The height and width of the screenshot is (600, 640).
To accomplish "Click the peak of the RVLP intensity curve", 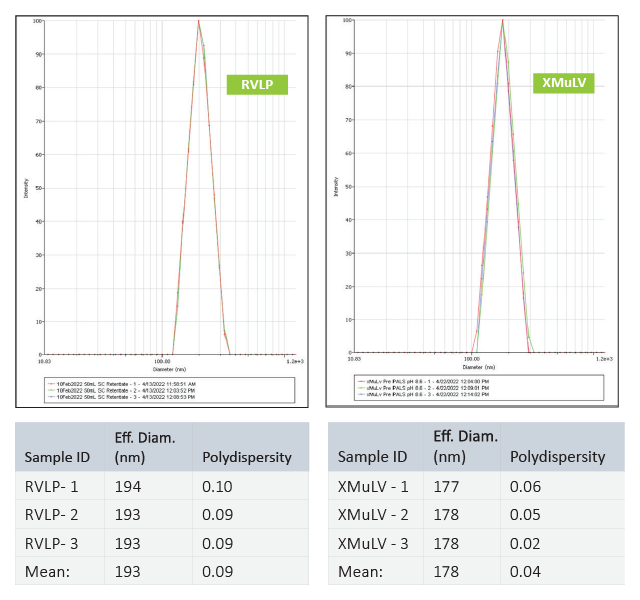I will (x=198, y=21).
